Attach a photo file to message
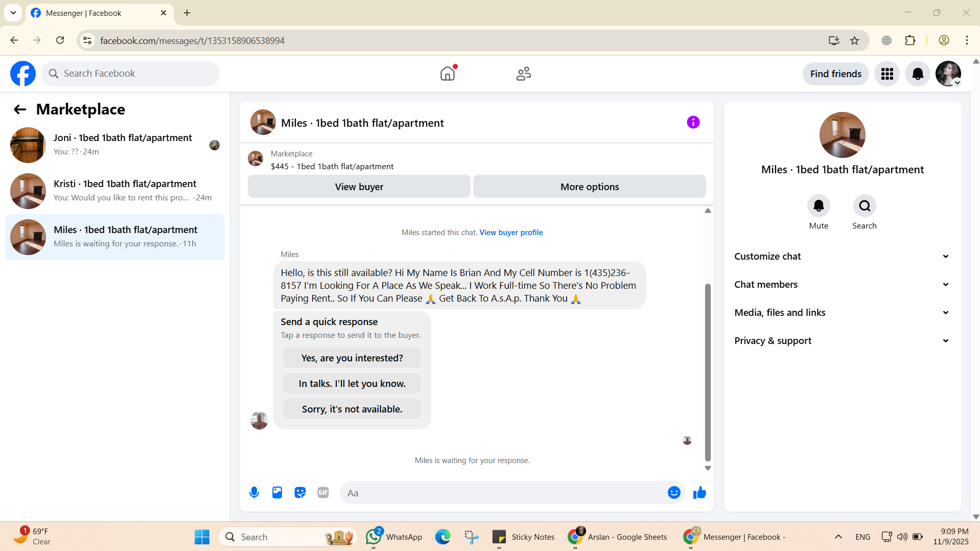980x551 pixels. 277,493
